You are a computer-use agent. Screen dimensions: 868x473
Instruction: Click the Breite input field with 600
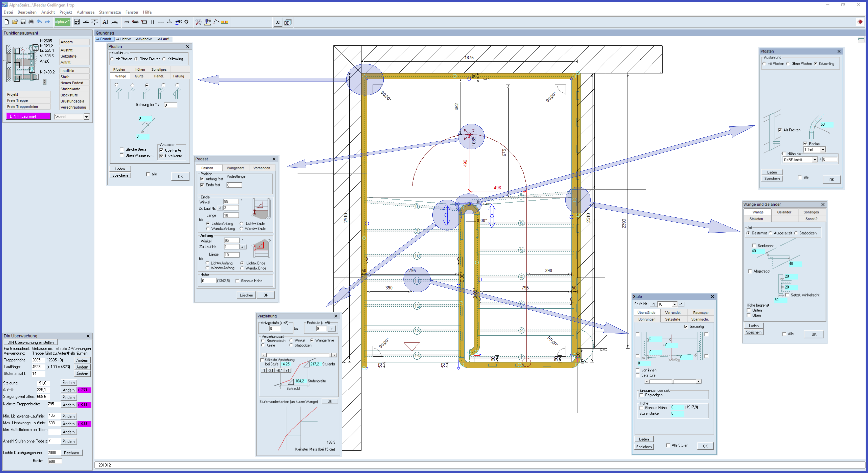[55, 461]
